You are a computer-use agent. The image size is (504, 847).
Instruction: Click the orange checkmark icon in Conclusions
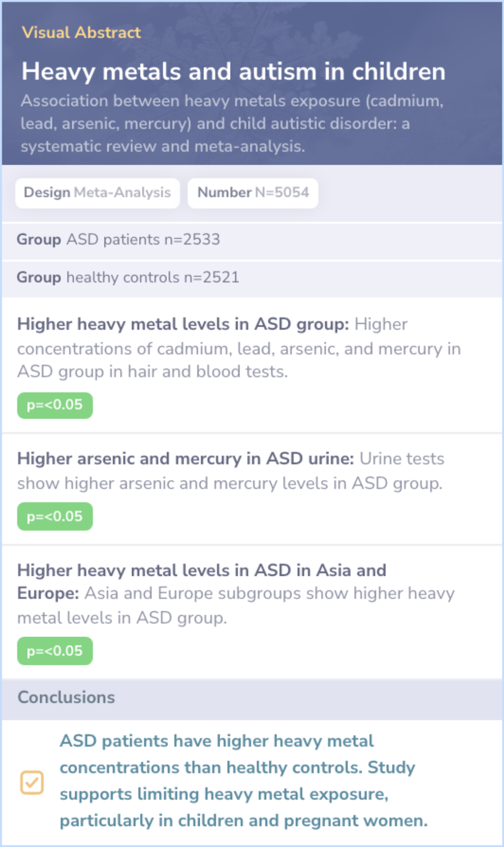point(32,782)
